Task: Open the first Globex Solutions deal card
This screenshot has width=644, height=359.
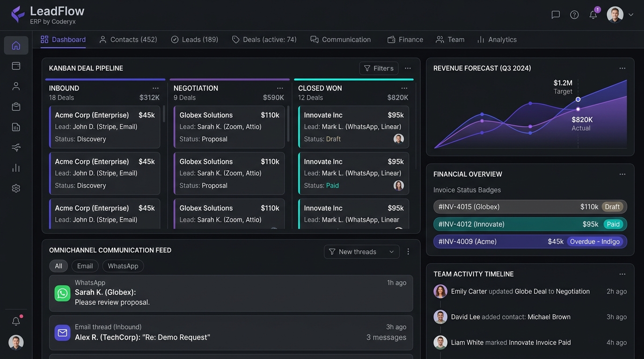Action: pyautogui.click(x=229, y=127)
